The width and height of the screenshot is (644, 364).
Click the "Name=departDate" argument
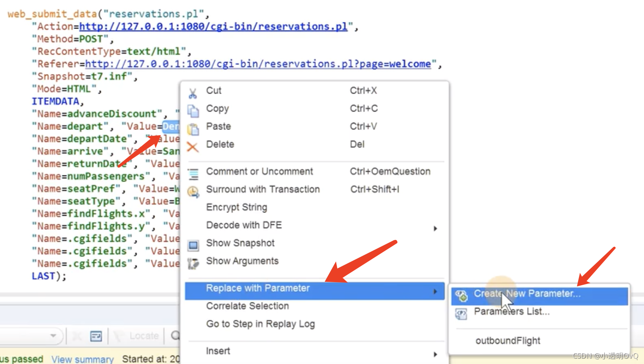pos(82,139)
